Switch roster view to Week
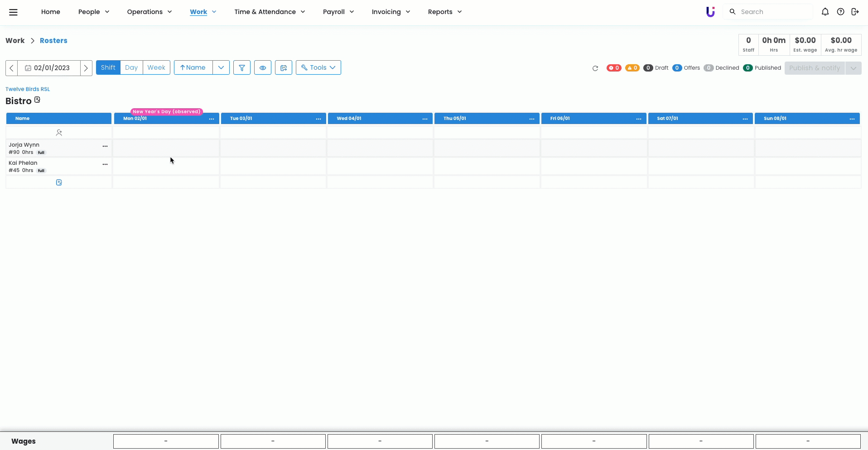This screenshot has height=450, width=868. (156, 67)
